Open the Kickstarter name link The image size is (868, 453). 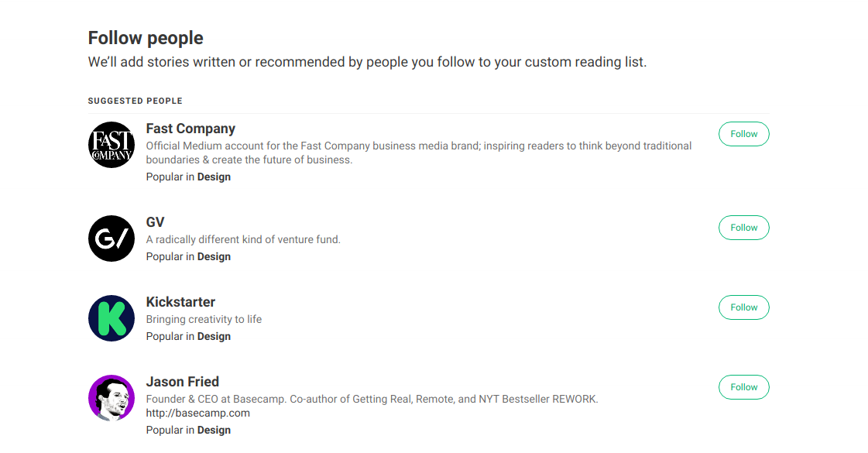point(180,302)
